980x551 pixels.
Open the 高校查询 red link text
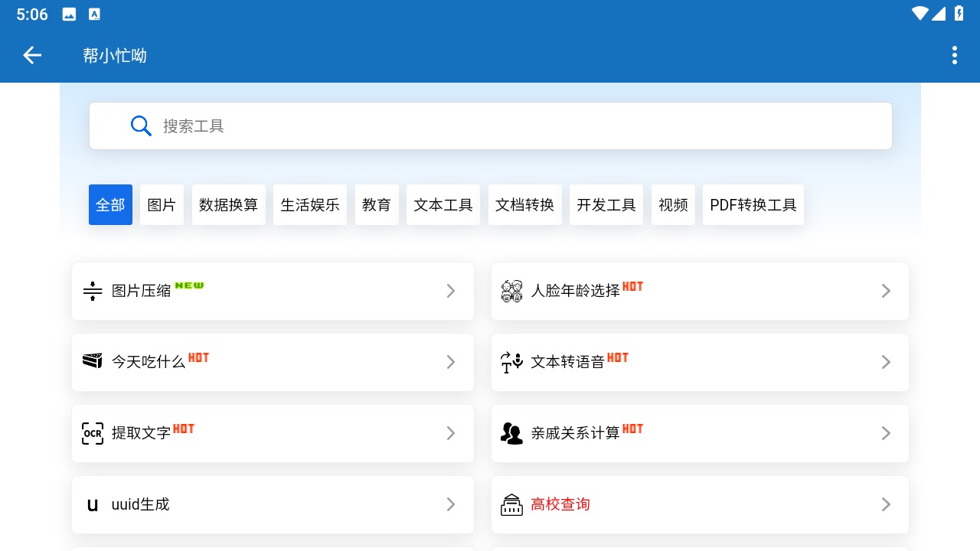tap(560, 504)
